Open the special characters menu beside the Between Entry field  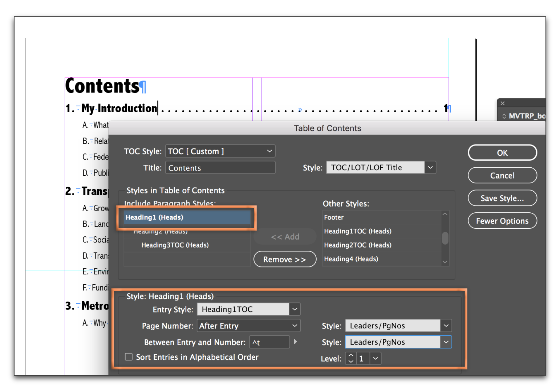pyautogui.click(x=295, y=342)
